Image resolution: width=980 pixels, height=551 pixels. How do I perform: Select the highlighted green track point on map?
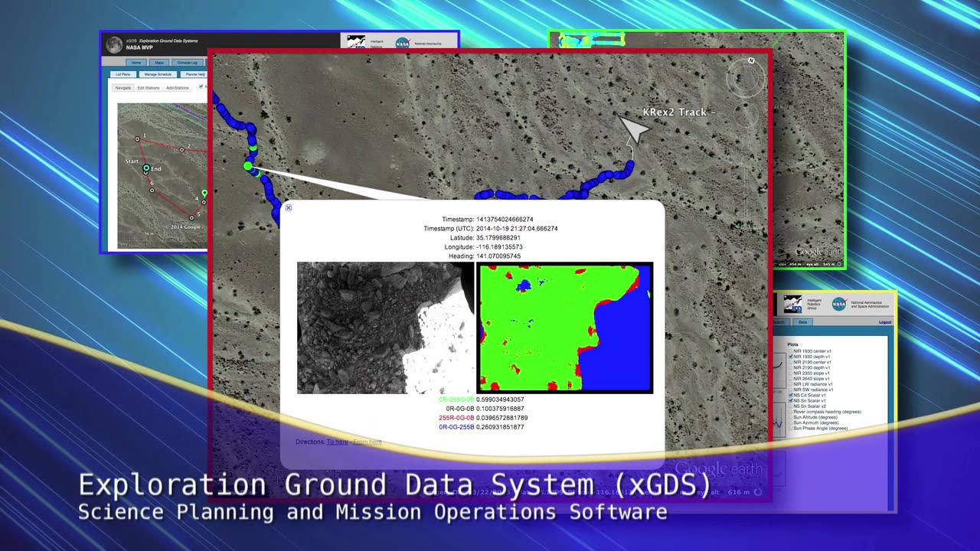pyautogui.click(x=248, y=165)
